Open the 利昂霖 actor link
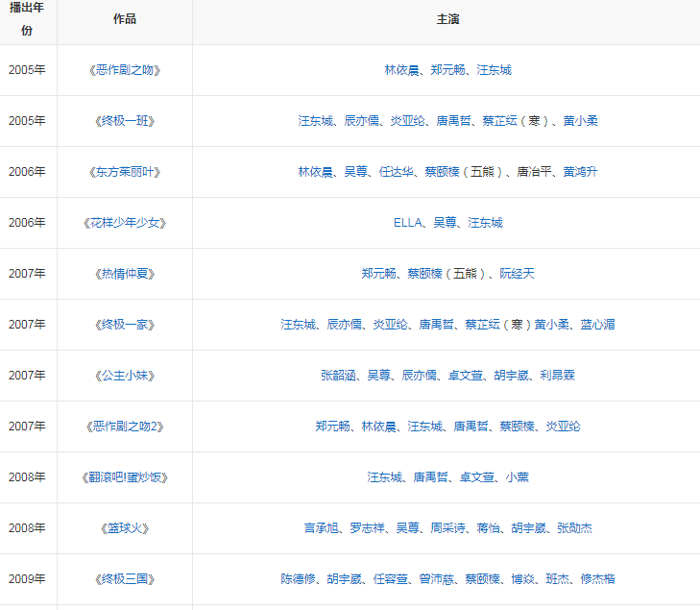The image size is (700, 610). [557, 376]
